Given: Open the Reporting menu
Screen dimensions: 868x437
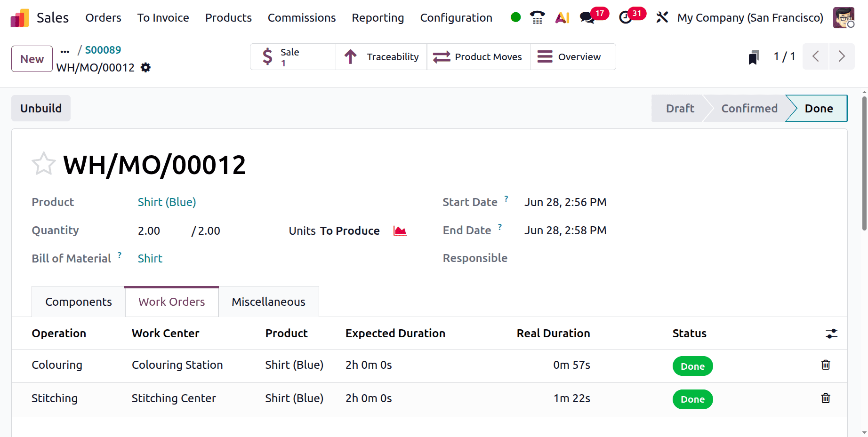Looking at the screenshot, I should tap(378, 18).
